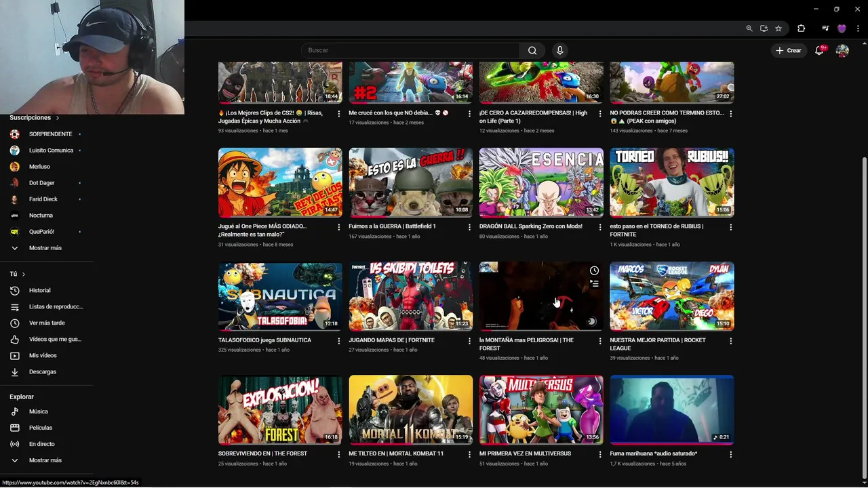Open options menu for One Piece MÁS ODIADO video

[x=338, y=227]
